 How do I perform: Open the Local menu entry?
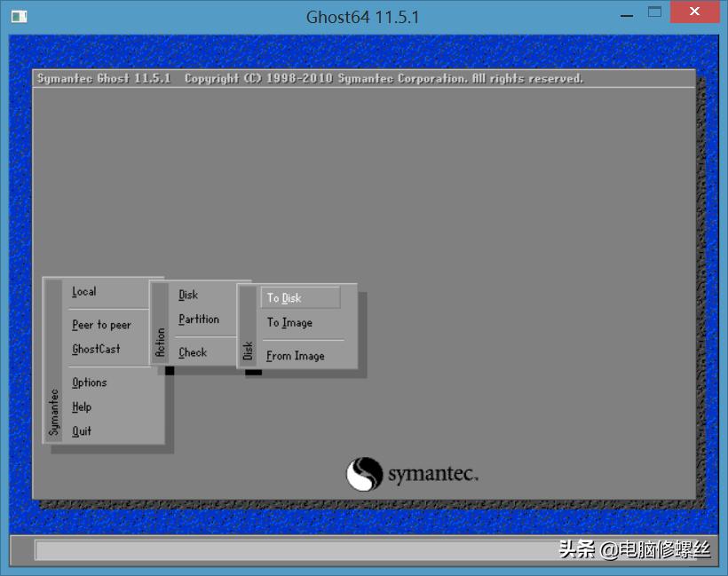84,292
